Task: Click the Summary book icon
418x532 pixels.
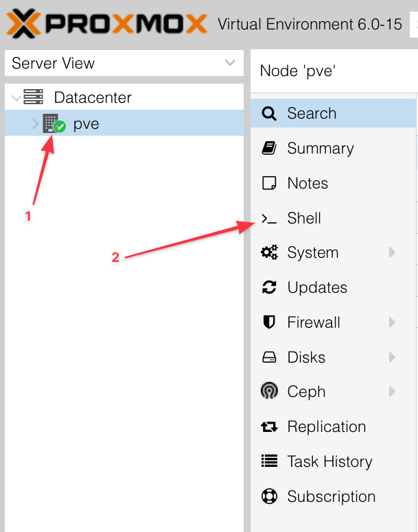Action: pos(269,148)
